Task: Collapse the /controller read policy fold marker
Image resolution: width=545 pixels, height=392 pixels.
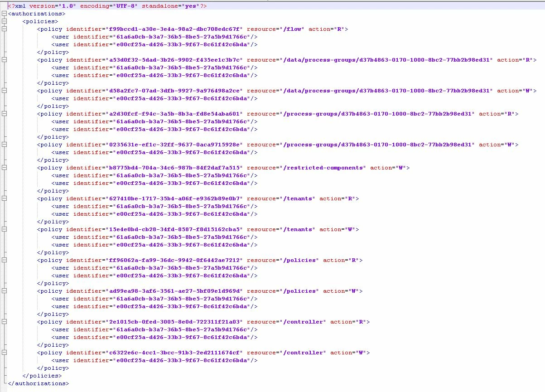Action: 4,322
